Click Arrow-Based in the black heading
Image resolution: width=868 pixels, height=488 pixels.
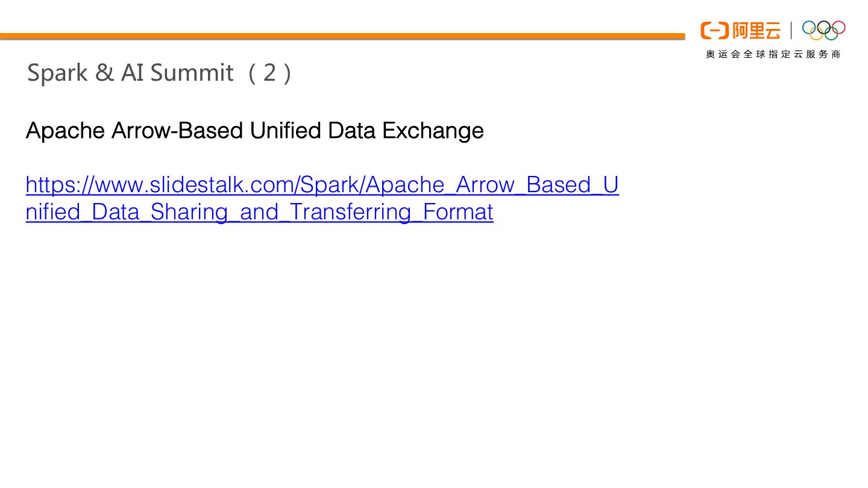click(177, 131)
